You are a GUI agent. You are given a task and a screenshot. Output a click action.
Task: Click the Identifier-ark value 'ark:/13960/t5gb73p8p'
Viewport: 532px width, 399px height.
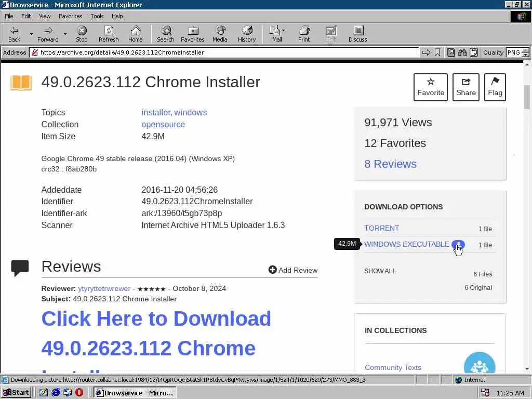coord(181,213)
